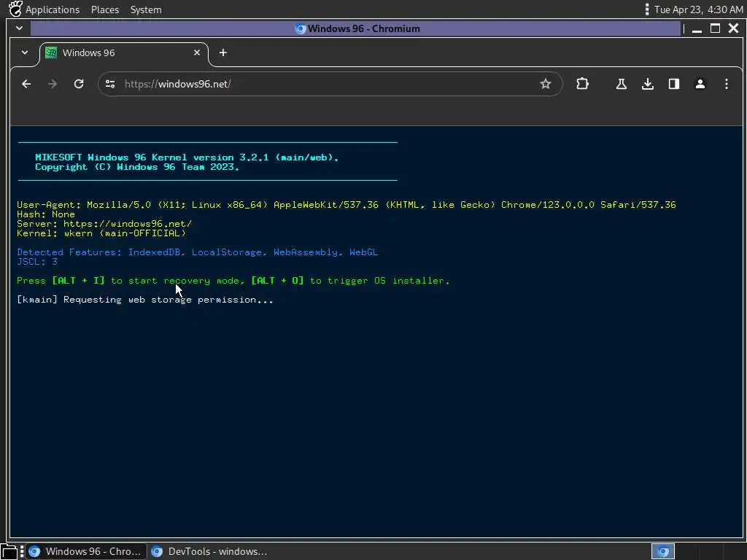Image resolution: width=747 pixels, height=560 pixels.
Task: Click the clock showing Tue Apr 23
Action: pos(698,9)
